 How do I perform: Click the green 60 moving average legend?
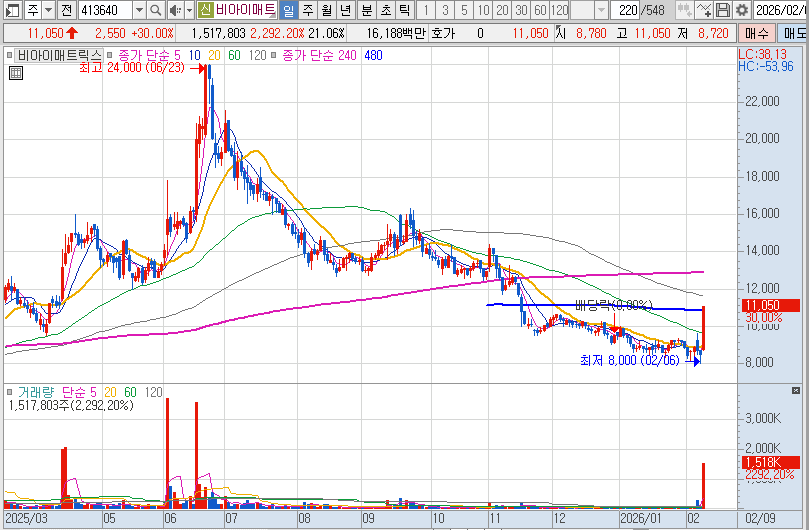pos(234,55)
